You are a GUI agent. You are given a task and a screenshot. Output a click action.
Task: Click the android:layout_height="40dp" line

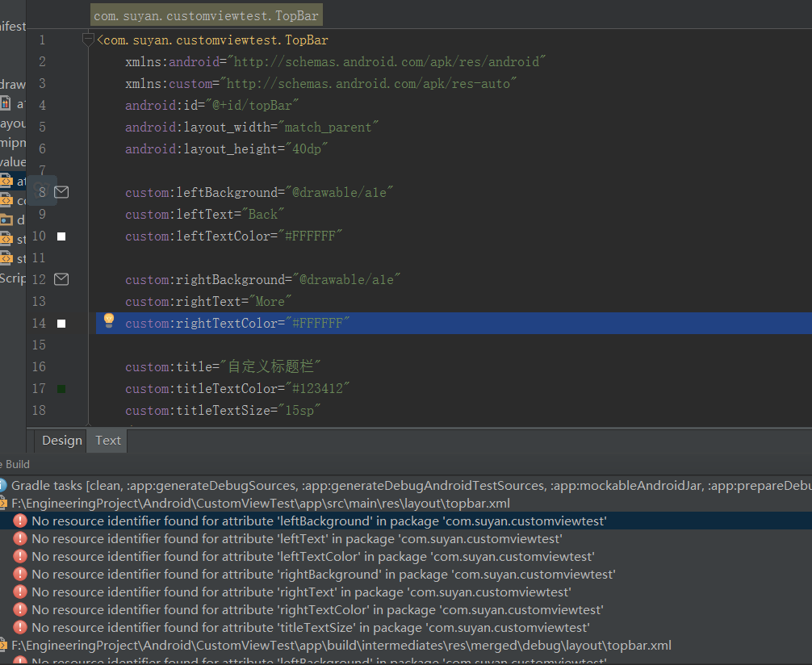coord(226,148)
